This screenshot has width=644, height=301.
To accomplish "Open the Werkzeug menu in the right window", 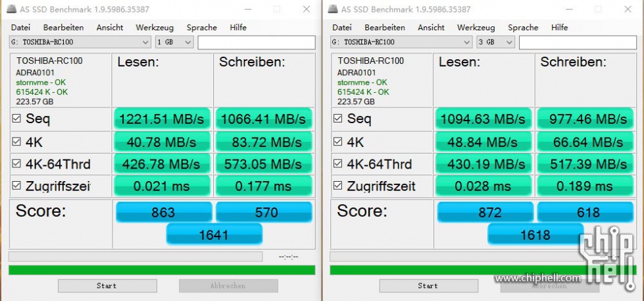I will [x=476, y=28].
